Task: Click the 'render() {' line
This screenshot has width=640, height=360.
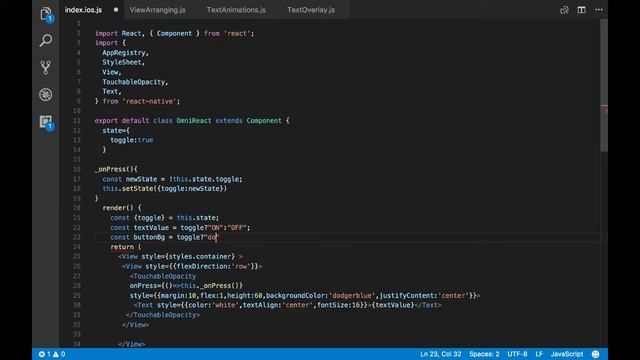Action: click(122, 208)
